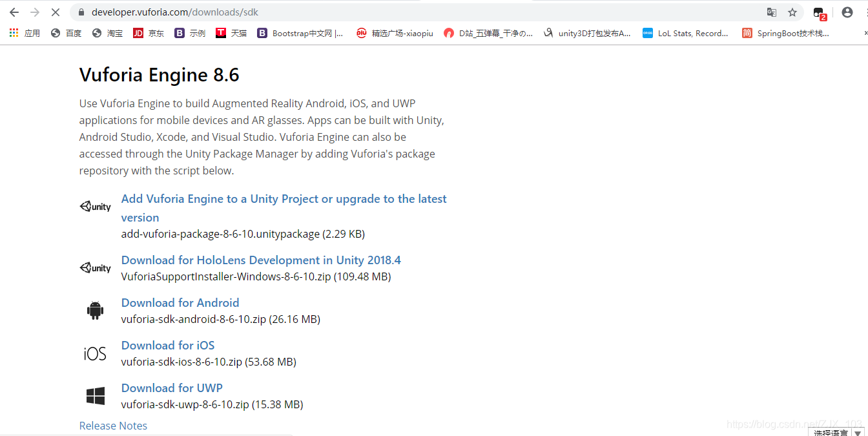Expand hidden bookmarks overflow chevron
Viewport: 868px width, 436px height.
865,33
